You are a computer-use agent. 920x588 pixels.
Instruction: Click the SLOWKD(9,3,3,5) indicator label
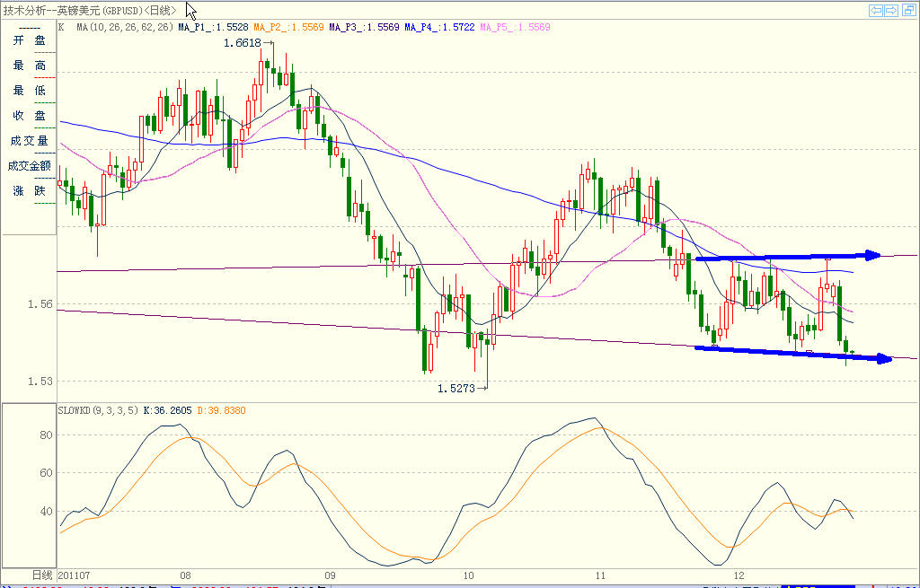(x=99, y=410)
